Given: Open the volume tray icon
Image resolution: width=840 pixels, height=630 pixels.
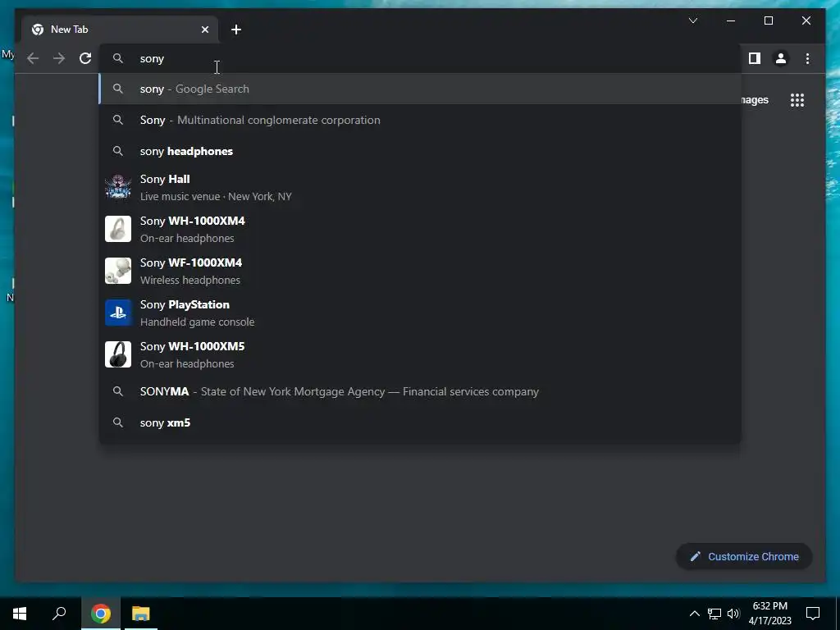Looking at the screenshot, I should click(733, 614).
